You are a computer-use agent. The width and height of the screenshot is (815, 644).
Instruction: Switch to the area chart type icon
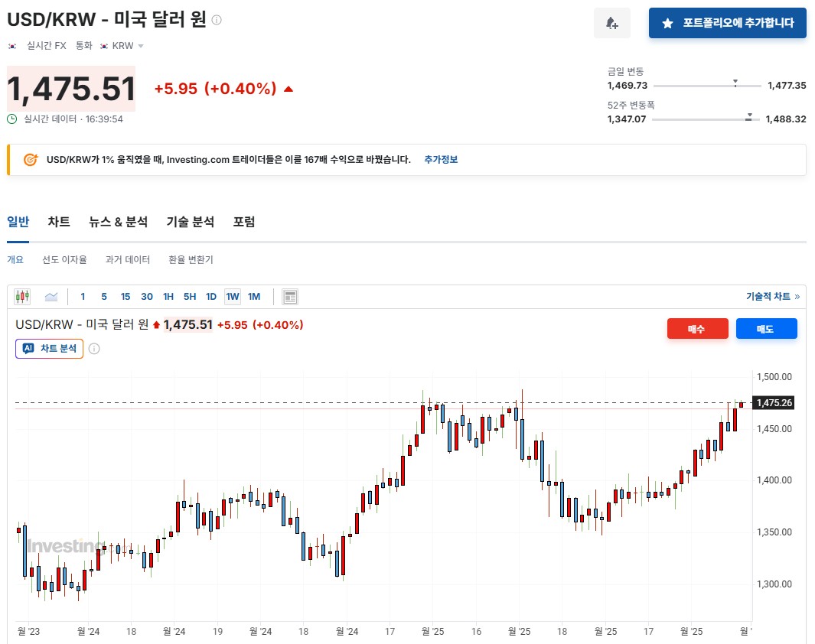pyautogui.click(x=51, y=297)
